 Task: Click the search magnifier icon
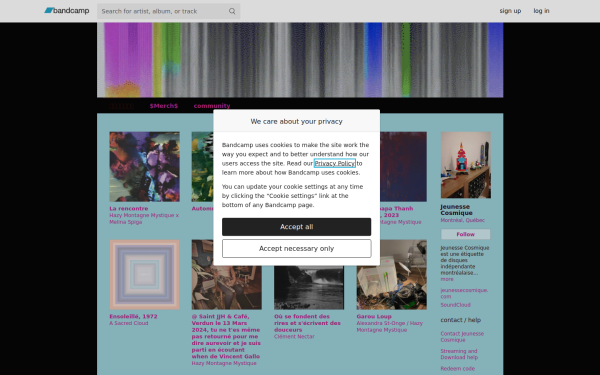(232, 11)
